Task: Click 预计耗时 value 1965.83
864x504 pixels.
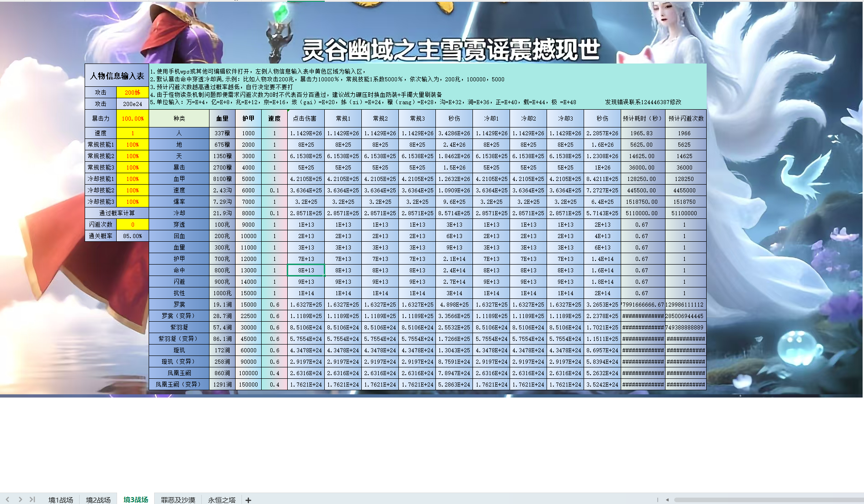Action: coord(643,133)
